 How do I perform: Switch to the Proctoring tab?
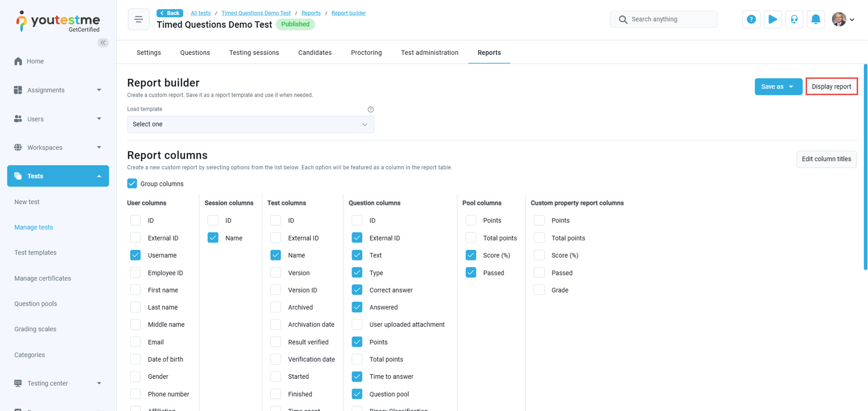366,53
